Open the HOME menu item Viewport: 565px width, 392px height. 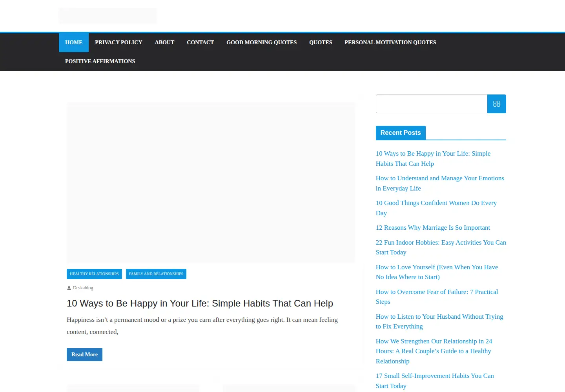[x=74, y=42]
